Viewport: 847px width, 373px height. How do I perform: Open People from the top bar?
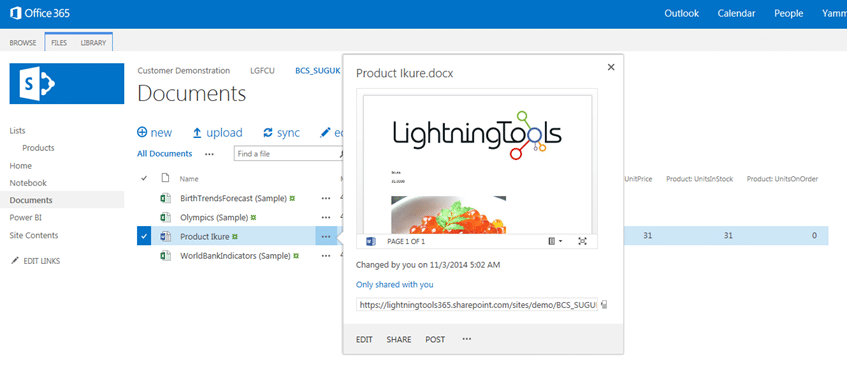coord(789,14)
